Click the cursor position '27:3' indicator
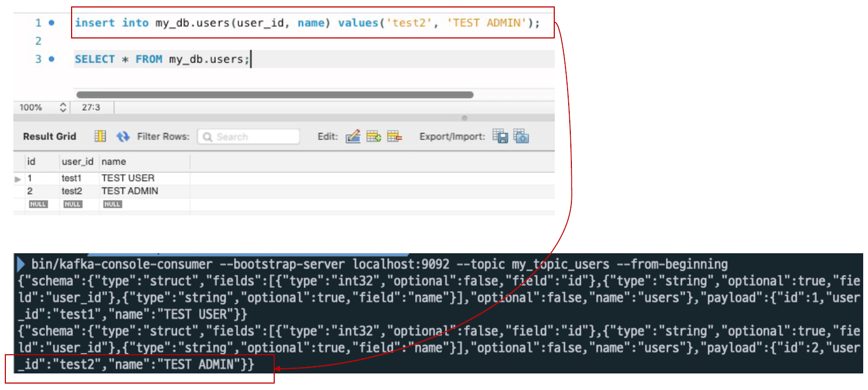 pos(91,107)
